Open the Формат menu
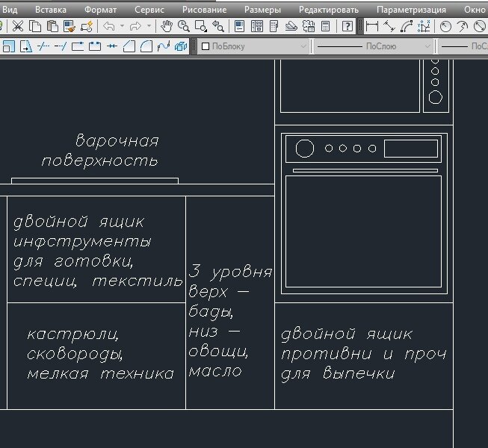 click(x=101, y=10)
